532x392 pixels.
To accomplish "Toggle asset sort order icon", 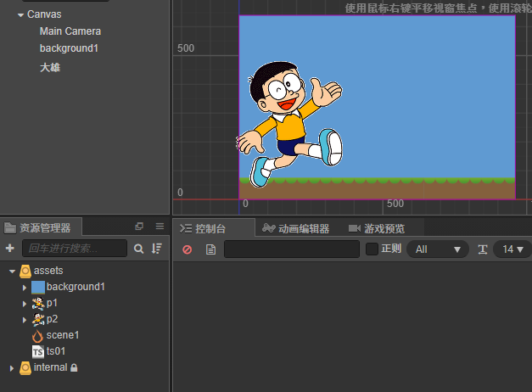I will click(x=157, y=249).
